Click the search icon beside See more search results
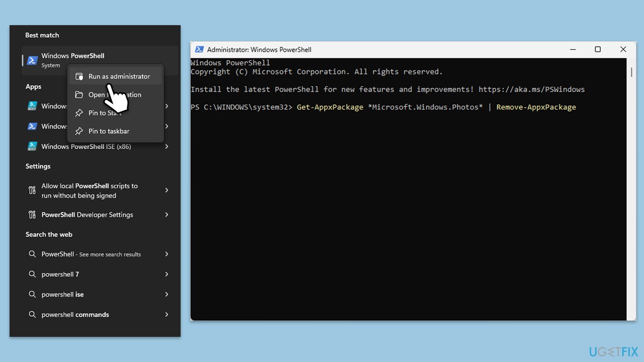The width and height of the screenshot is (644, 362). tap(32, 254)
